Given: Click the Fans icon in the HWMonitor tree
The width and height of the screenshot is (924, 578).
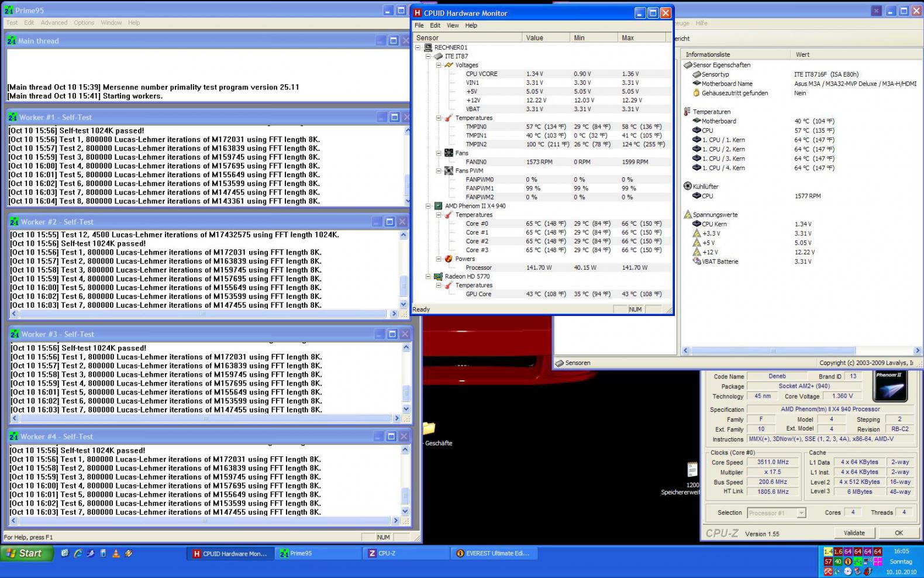Looking at the screenshot, I should point(449,153).
